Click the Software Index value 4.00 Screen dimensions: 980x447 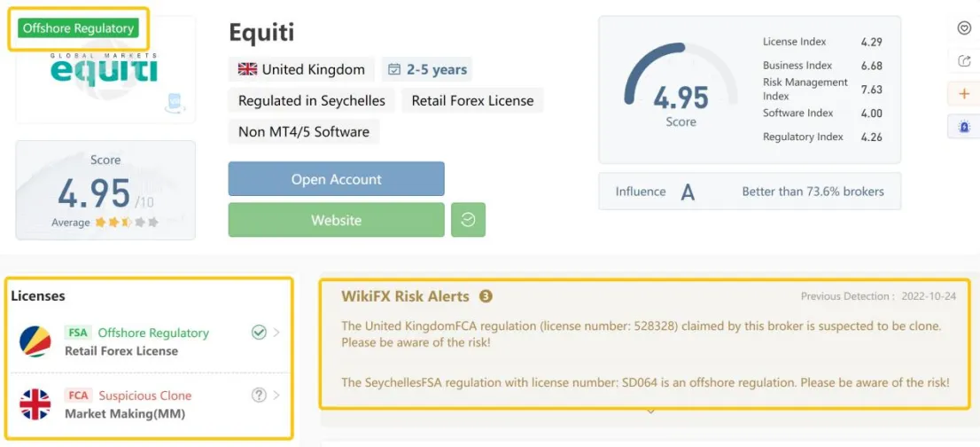click(x=871, y=114)
